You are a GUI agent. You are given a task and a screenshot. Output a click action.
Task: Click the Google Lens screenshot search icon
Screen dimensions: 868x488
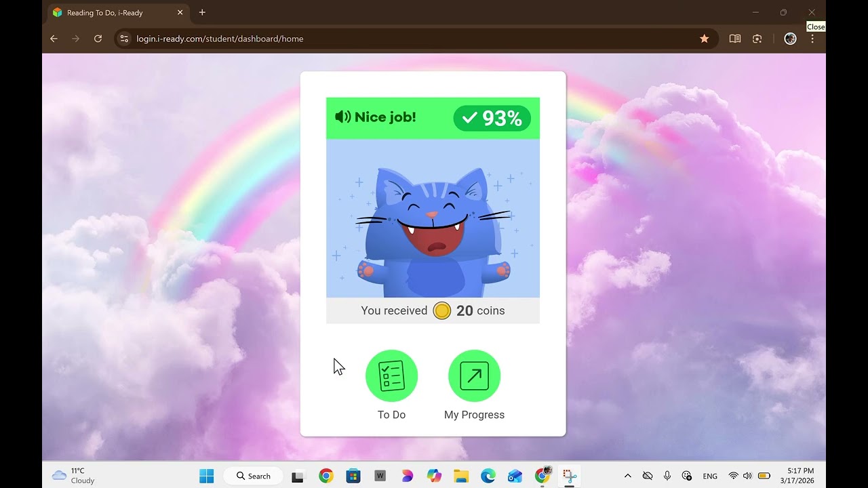click(757, 39)
